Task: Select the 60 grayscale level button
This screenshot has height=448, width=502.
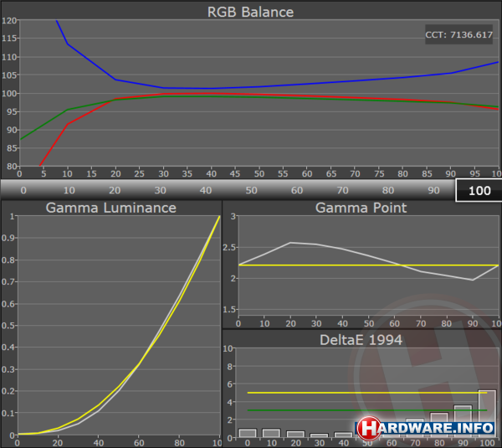Action: coord(297,190)
